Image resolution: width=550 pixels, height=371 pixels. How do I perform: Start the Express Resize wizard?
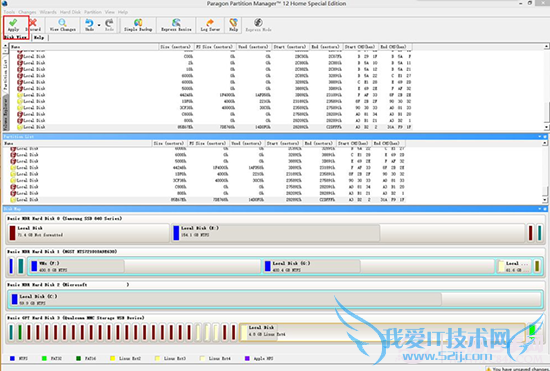click(x=176, y=25)
